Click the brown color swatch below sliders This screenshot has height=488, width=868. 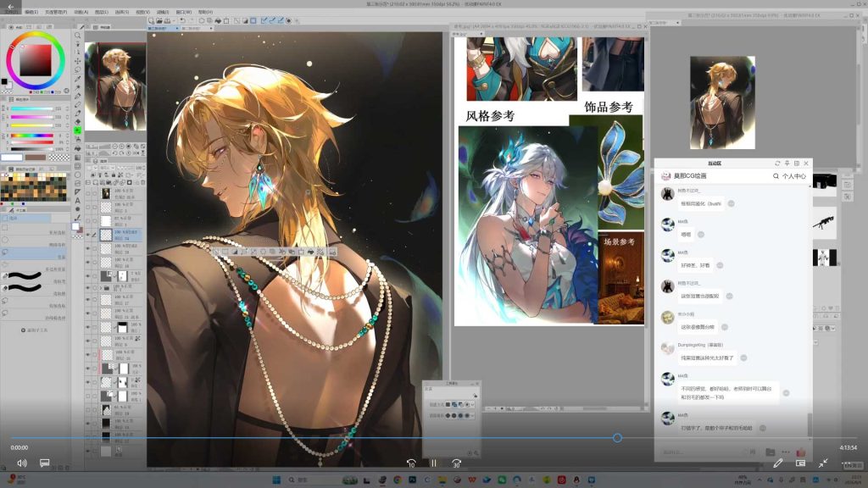(36, 158)
